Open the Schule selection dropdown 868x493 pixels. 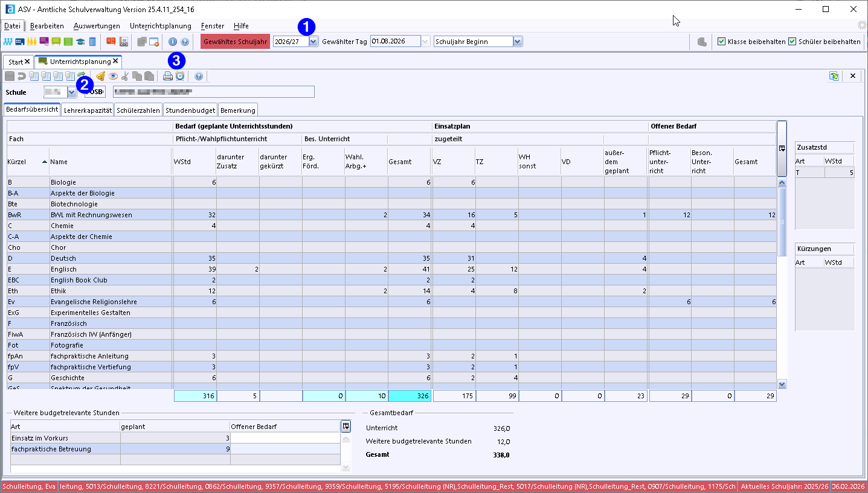point(72,92)
